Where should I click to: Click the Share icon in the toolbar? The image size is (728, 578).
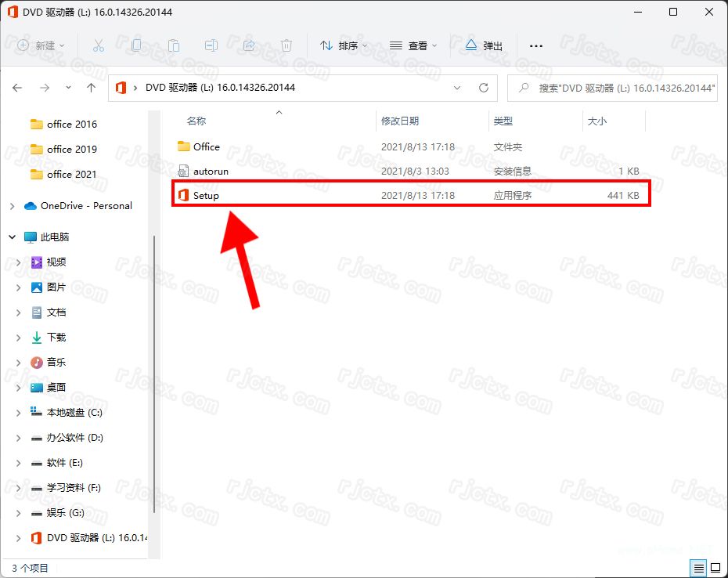(x=249, y=45)
